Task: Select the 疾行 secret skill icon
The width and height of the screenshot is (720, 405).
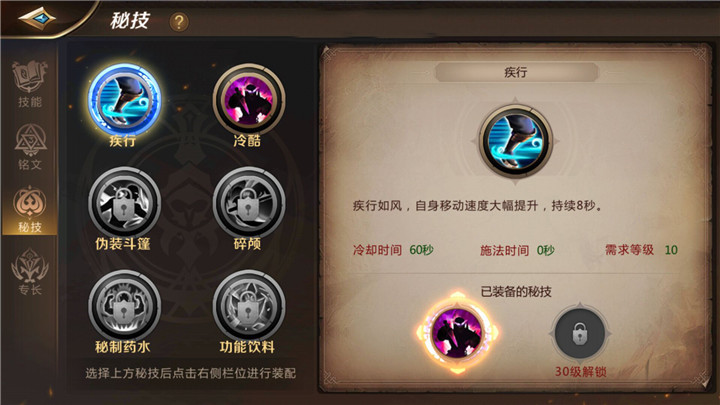Action: pyautogui.click(x=124, y=100)
